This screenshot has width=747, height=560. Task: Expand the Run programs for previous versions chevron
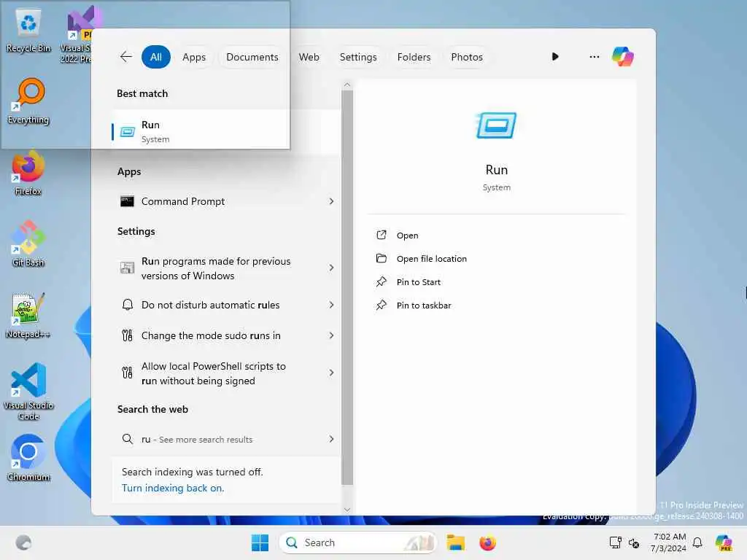[331, 268]
